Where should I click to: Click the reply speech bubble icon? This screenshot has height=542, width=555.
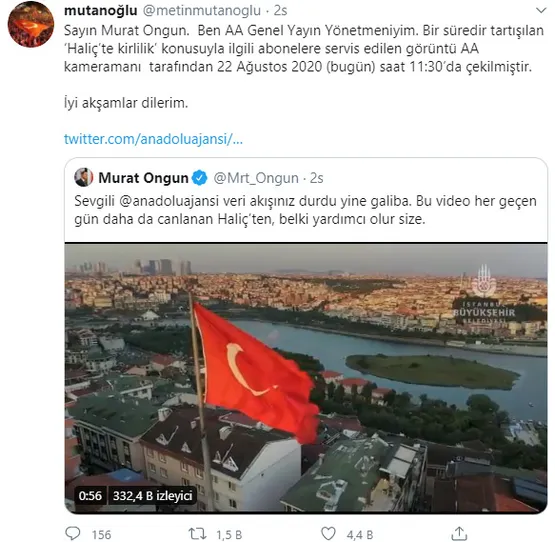tap(73, 533)
